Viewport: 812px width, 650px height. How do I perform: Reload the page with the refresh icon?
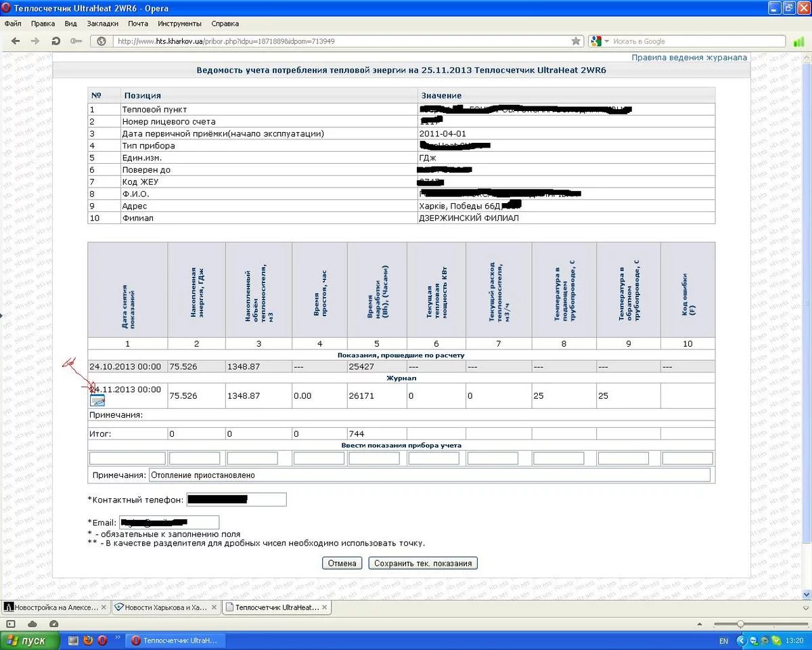tap(56, 41)
